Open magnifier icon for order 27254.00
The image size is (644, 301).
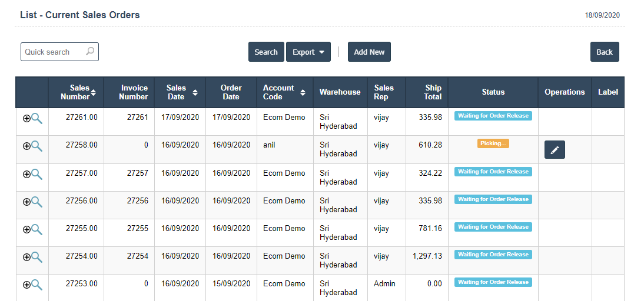[37, 257]
